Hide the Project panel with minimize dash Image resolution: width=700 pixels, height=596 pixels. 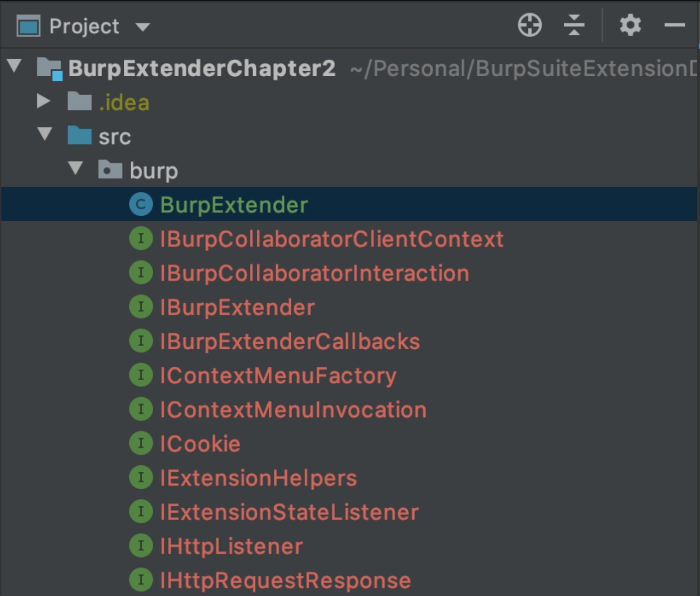674,25
